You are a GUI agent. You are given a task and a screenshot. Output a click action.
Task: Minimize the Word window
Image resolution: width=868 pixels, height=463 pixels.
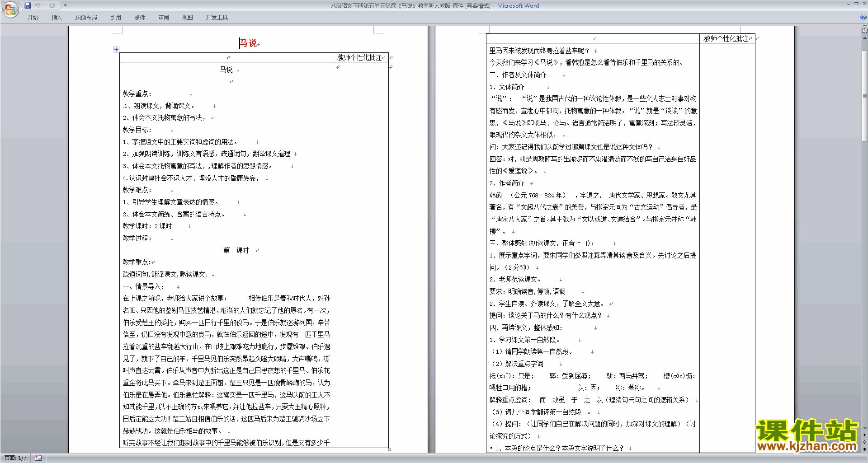848,4
